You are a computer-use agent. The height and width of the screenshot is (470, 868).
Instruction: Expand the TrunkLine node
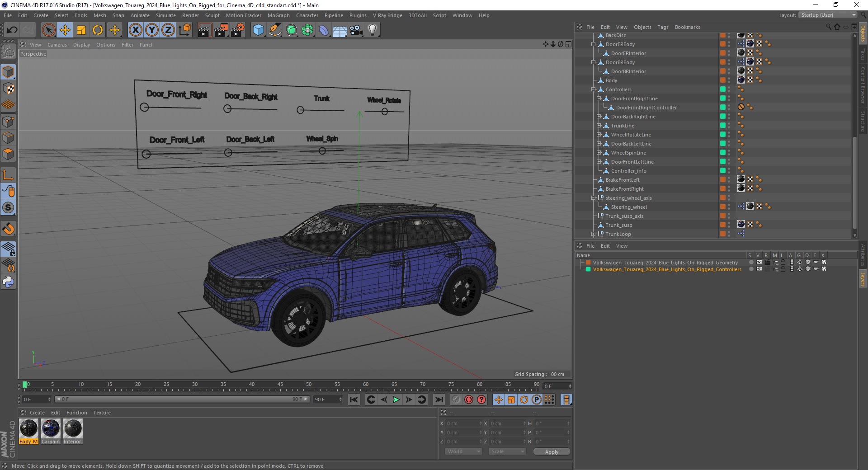[599, 126]
